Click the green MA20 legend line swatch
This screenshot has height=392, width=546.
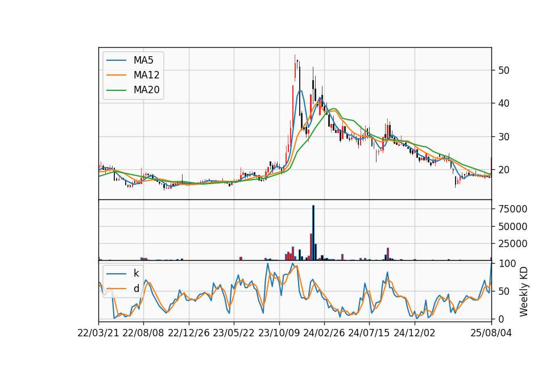tap(116, 90)
